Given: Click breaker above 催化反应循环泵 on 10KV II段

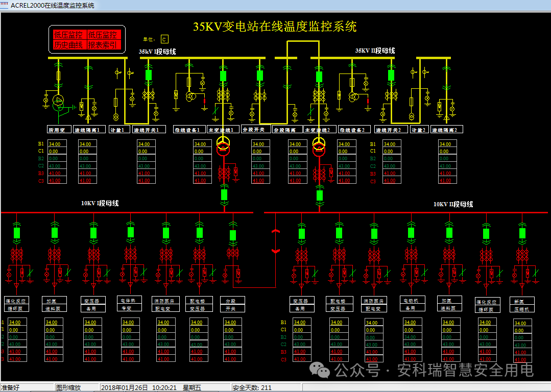Looking at the screenshot, I should click(x=486, y=234).
